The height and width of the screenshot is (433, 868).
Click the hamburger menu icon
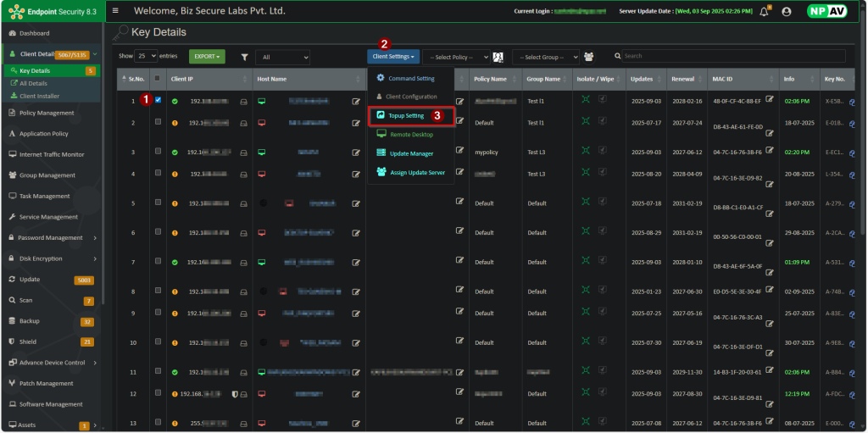(115, 11)
